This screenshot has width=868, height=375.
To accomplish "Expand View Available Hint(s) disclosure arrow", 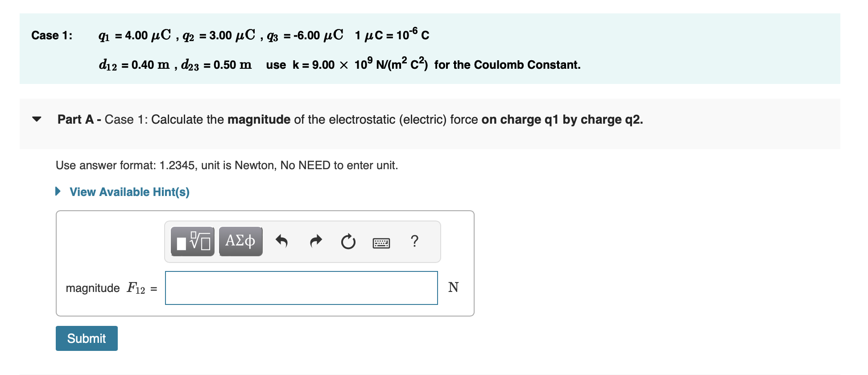I will 58,191.
